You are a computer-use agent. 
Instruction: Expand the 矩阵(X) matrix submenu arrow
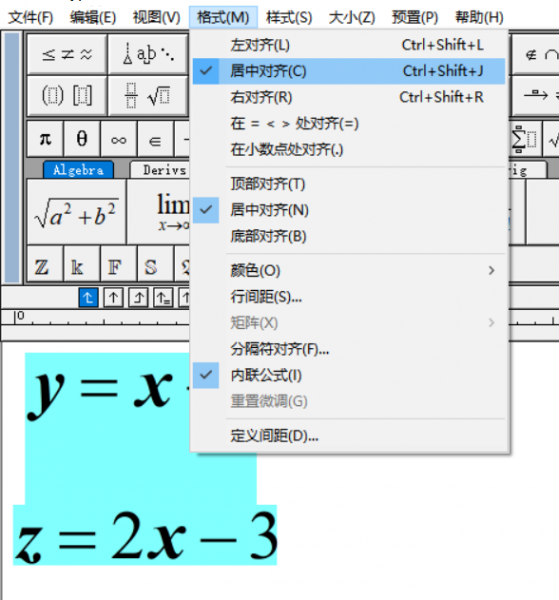coord(492,323)
